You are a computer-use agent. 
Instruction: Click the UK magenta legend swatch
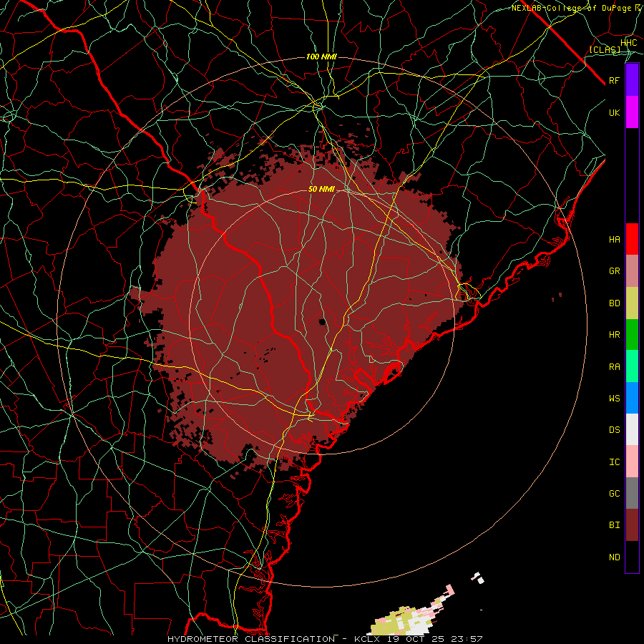tap(632, 112)
